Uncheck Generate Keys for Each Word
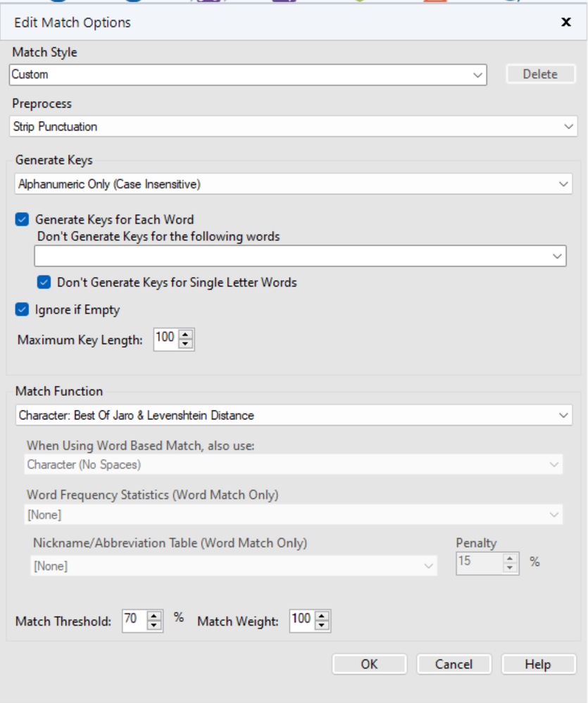588x703 pixels. pos(23,220)
